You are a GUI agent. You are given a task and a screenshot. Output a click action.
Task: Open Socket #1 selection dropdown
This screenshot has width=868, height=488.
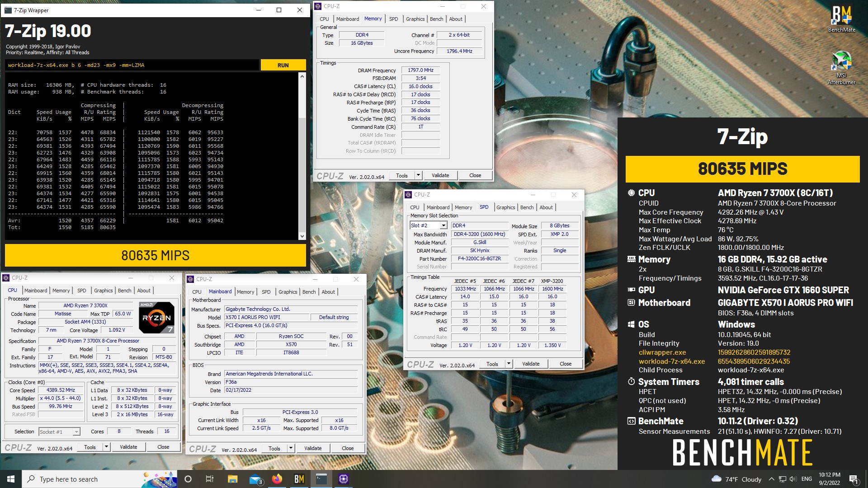click(76, 432)
